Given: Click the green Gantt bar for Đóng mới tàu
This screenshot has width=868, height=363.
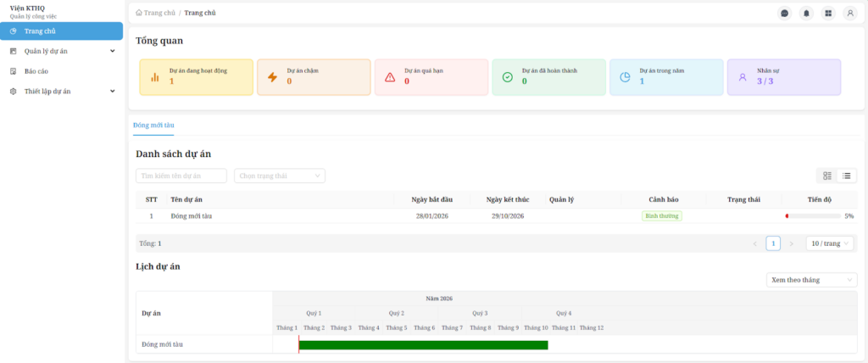Looking at the screenshot, I should pyautogui.click(x=423, y=344).
